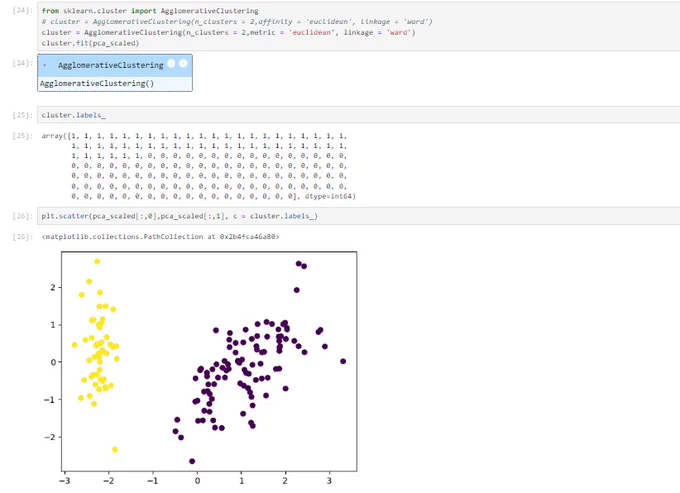Viewport: 680px width, 493px height.
Task: Focus the plt.scatter code cell
Action: pyautogui.click(x=358, y=216)
